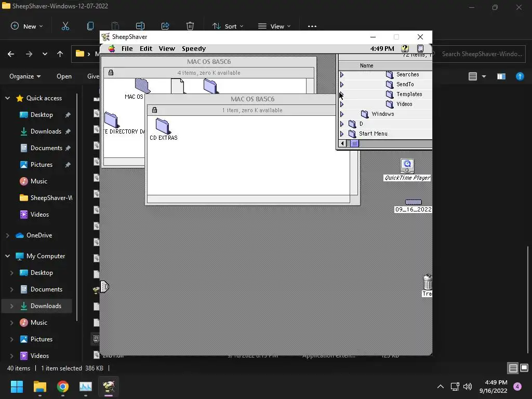Click the lock icon in back MAC OS 8A5C6 window
Screen dimensions: 532x399
[x=111, y=73]
